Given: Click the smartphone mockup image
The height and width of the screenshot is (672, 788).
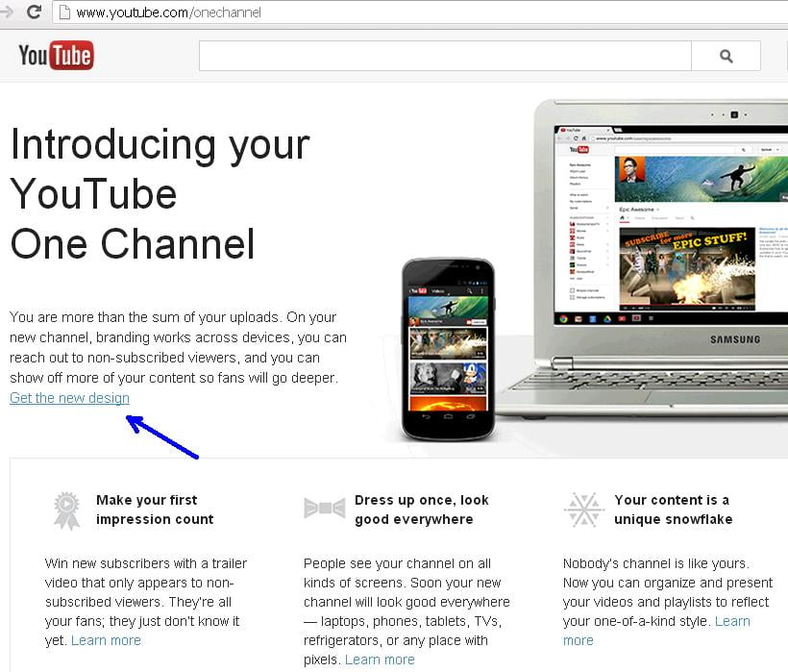Looking at the screenshot, I should click(448, 349).
